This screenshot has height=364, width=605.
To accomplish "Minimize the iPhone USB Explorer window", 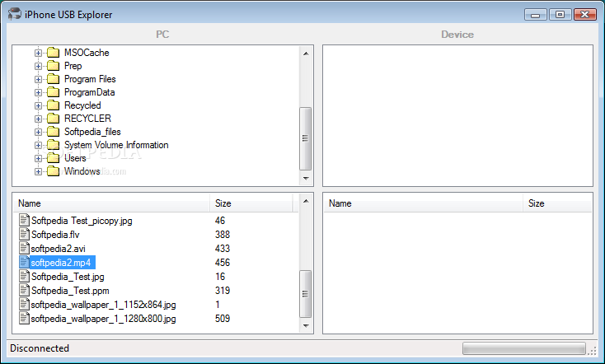I will [536, 15].
